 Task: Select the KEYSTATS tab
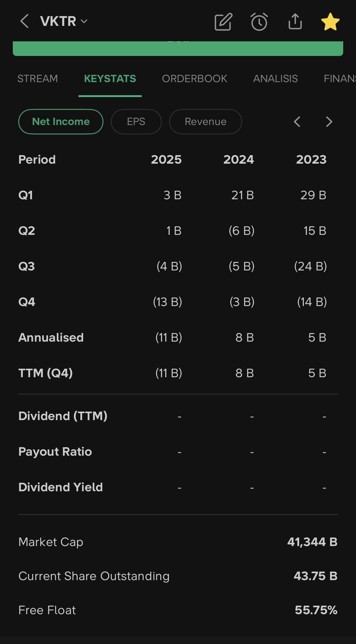pyautogui.click(x=110, y=79)
